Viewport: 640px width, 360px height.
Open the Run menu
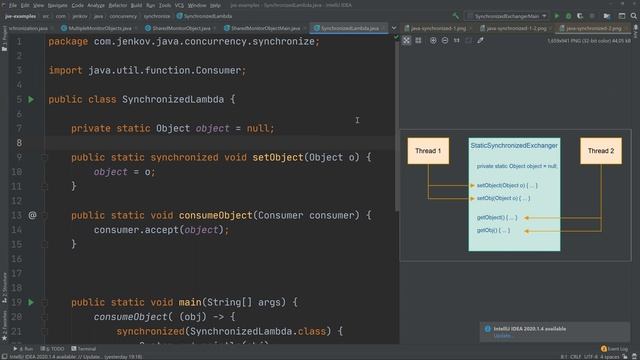click(x=150, y=5)
